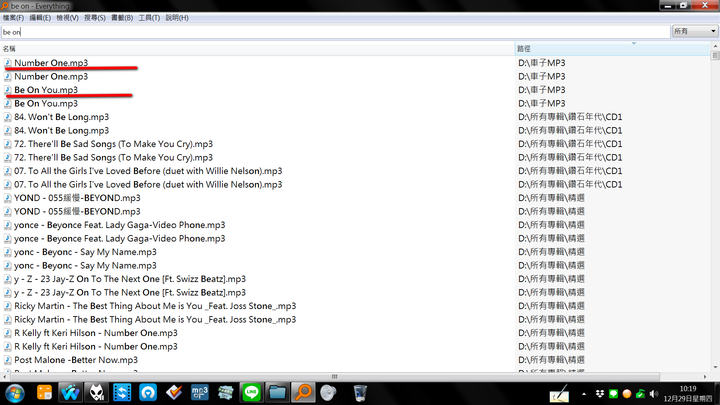Viewport: 720px width, 405px height.
Task: Open the grey speaker app on the taskbar
Action: coord(328,393)
